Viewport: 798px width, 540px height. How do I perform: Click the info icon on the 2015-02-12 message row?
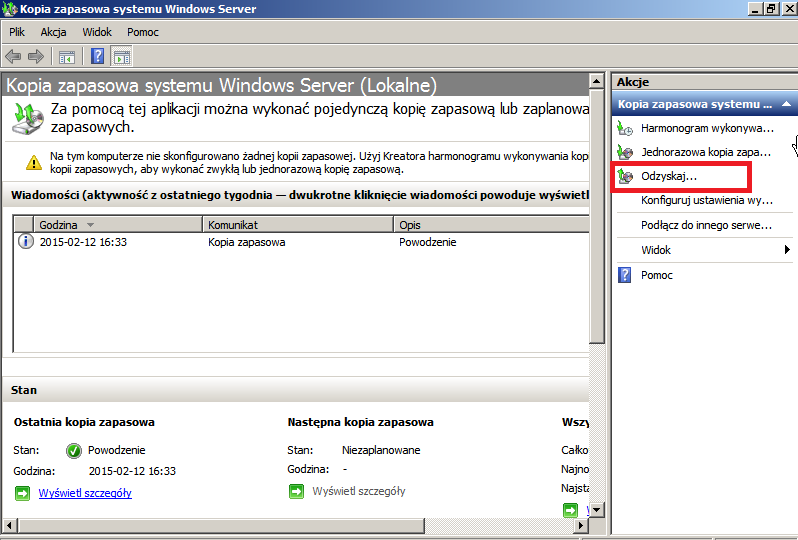(x=25, y=241)
